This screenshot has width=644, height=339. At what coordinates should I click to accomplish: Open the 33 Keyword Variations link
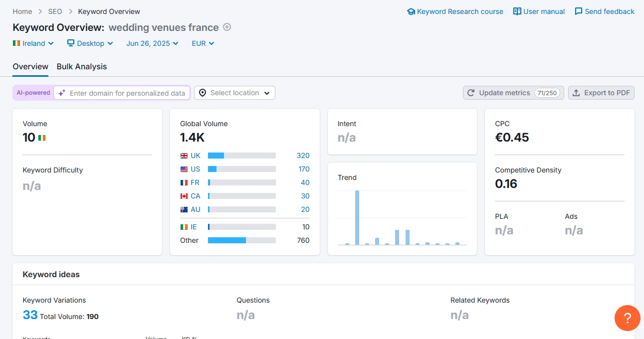click(30, 315)
